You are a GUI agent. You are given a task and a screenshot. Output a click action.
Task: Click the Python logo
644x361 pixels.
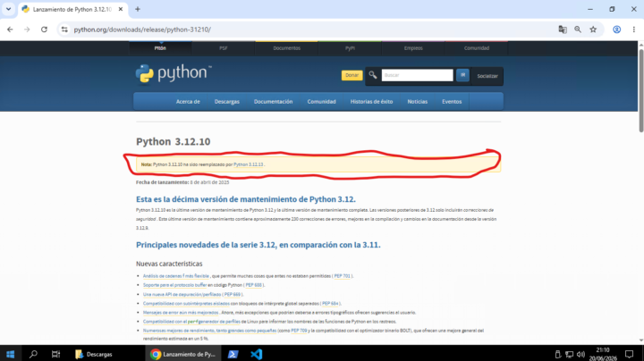click(174, 73)
